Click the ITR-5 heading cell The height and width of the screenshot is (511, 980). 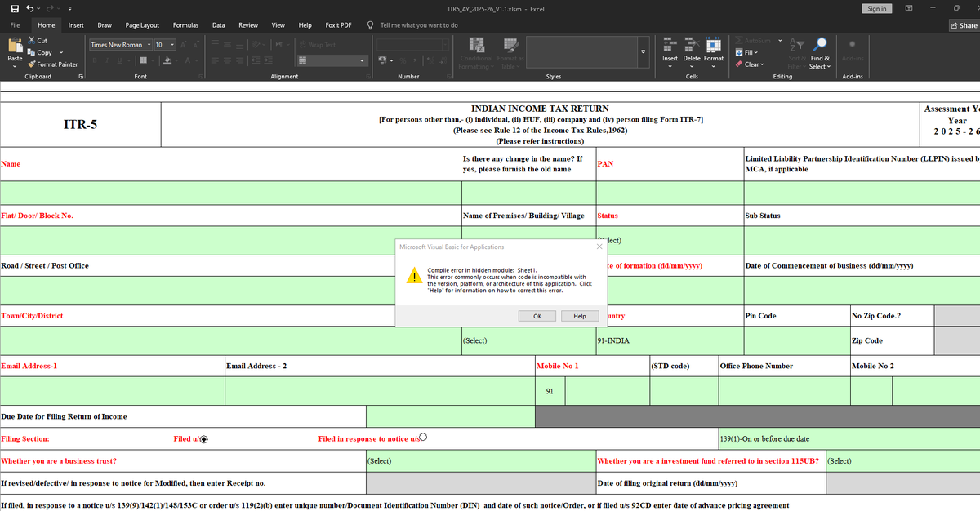(80, 125)
